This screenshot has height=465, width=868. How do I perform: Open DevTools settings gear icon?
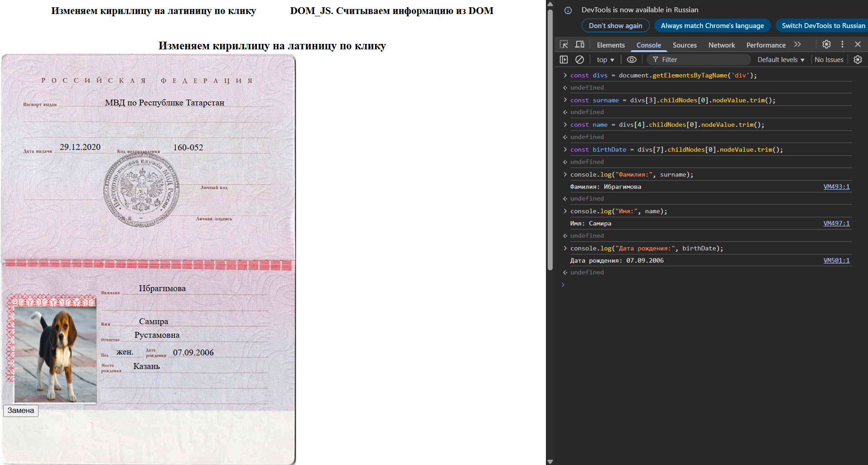(x=826, y=44)
